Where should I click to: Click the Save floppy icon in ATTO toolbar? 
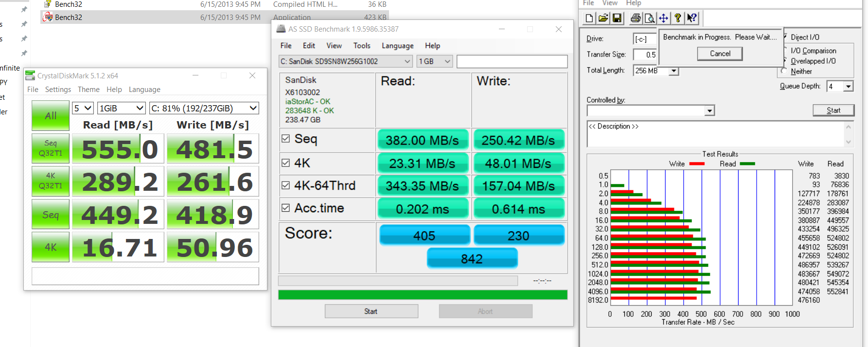coord(617,18)
